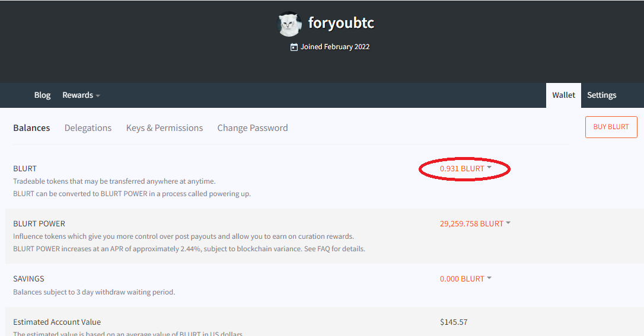Click the BLURT POWER heading
The image size is (644, 336).
click(39, 223)
